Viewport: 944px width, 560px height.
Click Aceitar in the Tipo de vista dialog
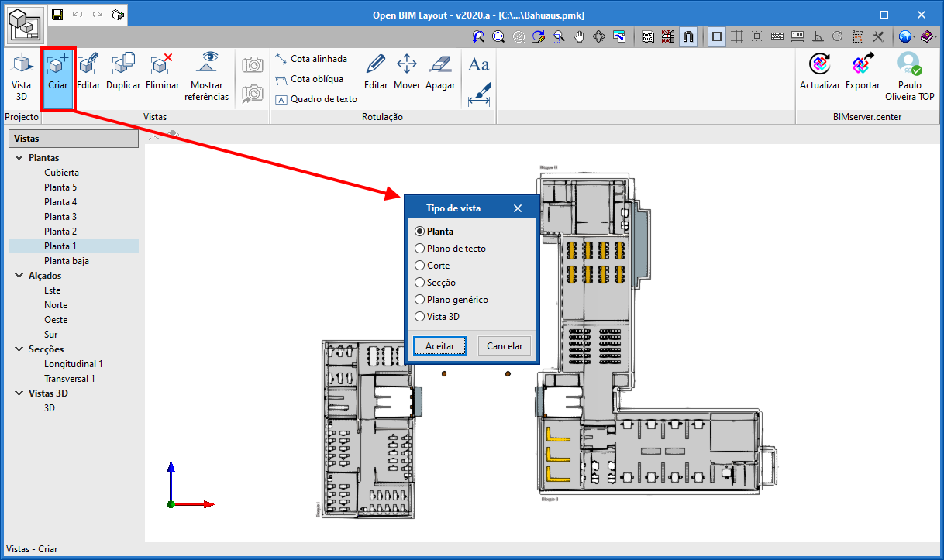pyautogui.click(x=439, y=345)
